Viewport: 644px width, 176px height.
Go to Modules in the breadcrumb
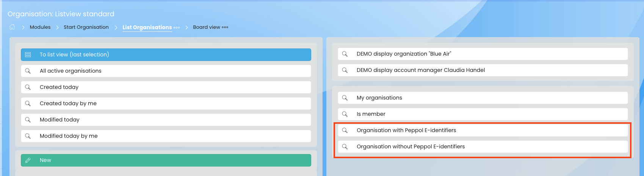click(x=40, y=27)
